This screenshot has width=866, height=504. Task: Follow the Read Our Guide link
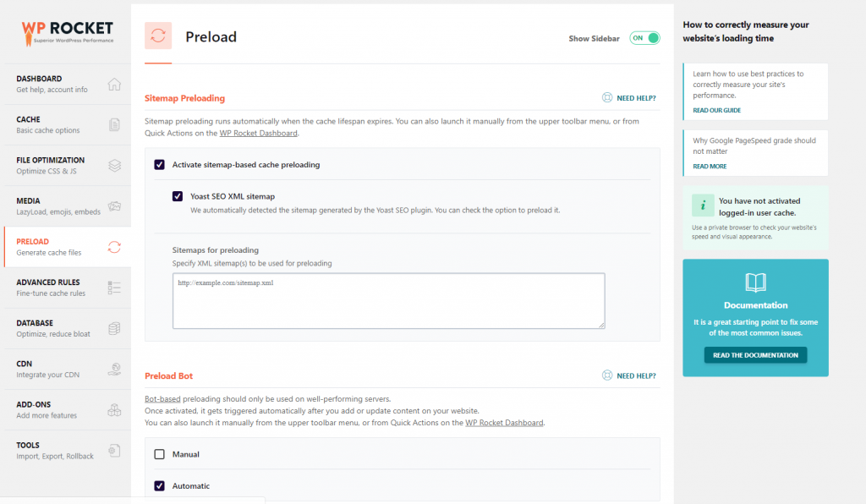pyautogui.click(x=717, y=111)
